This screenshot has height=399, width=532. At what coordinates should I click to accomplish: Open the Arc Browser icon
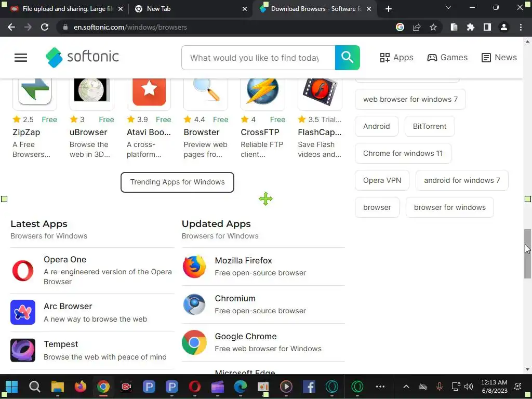(x=23, y=312)
